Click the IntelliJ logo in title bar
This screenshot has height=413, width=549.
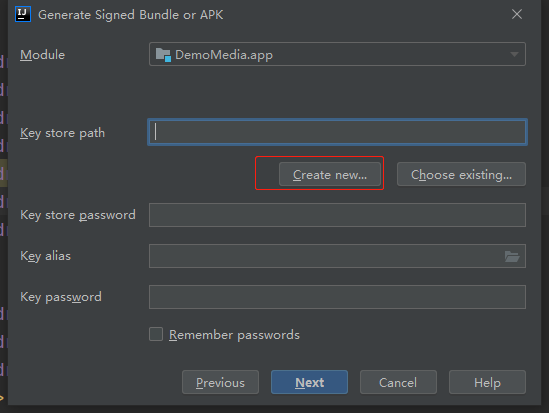coord(23,14)
